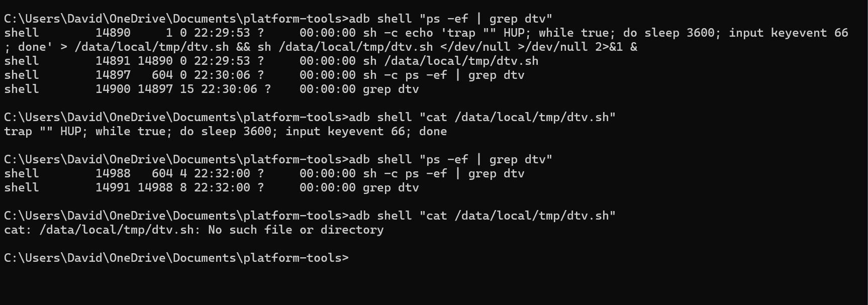Click "input keyevent 66" on the PID 14890 row
Viewport: 868px width, 305px height.
788,33
